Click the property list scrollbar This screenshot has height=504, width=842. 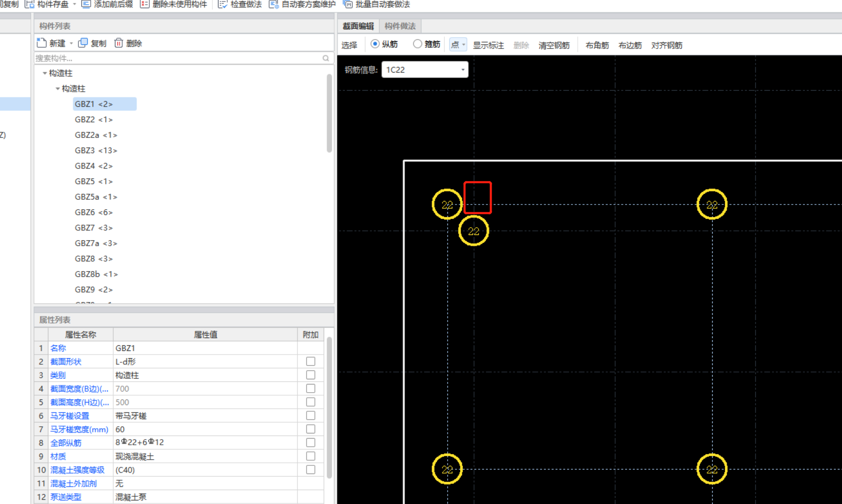329,408
